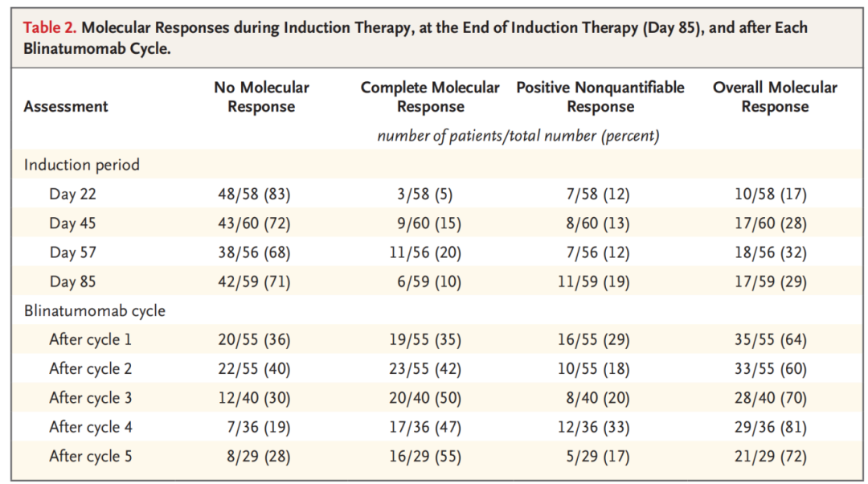Select the "Overall Molecular Response" column header
The height and width of the screenshot is (484, 868).
pyautogui.click(x=775, y=97)
